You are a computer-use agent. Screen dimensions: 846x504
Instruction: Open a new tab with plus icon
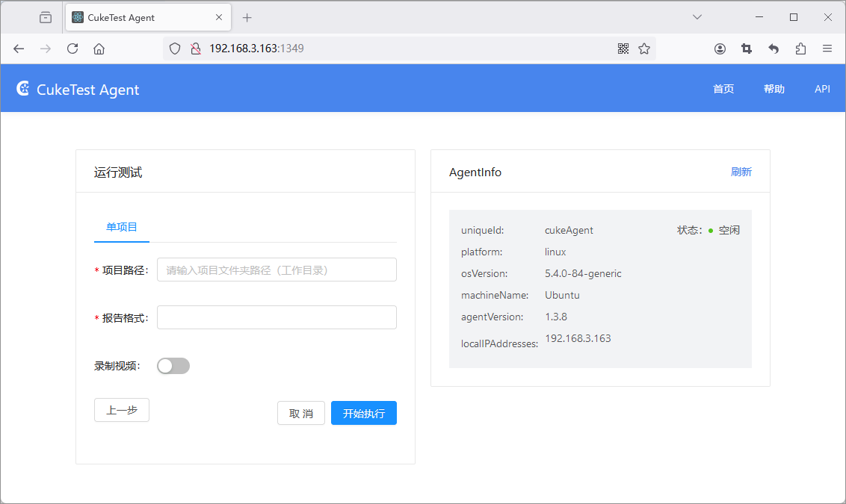pos(247,18)
